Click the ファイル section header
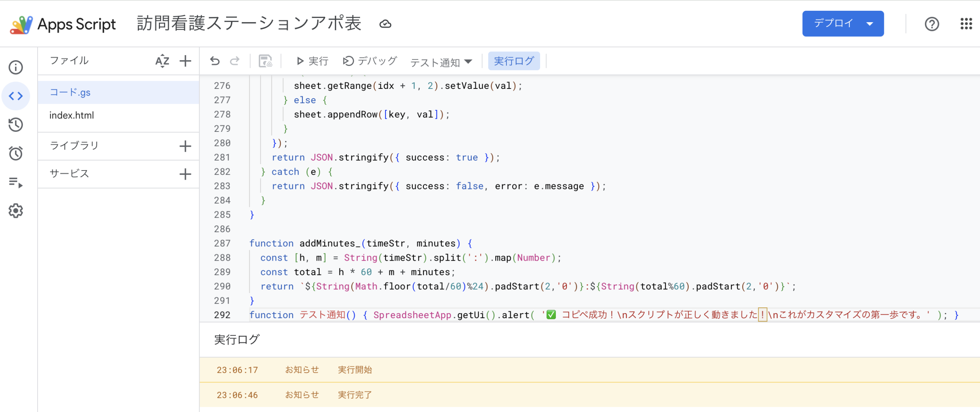Viewport: 980px width, 412px height. (x=69, y=61)
